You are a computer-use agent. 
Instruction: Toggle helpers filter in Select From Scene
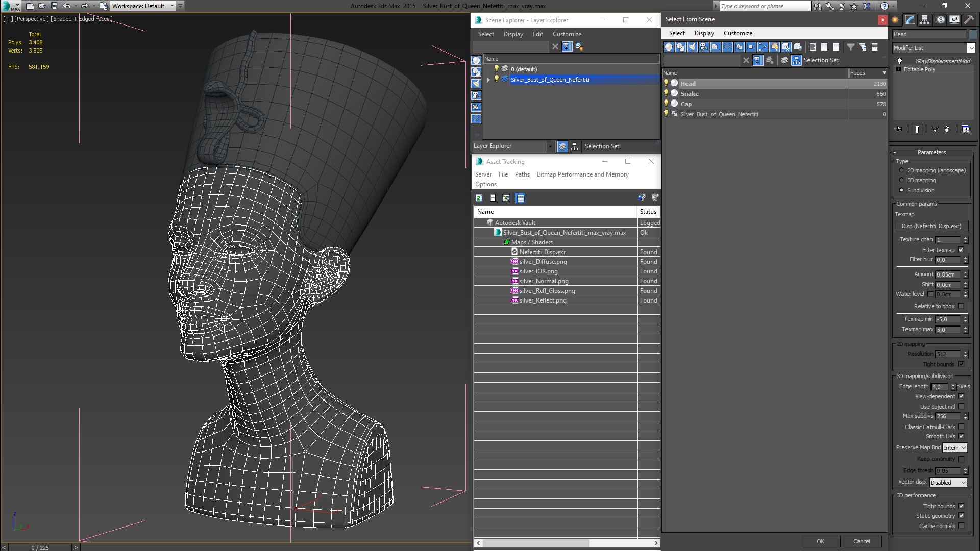tap(716, 47)
